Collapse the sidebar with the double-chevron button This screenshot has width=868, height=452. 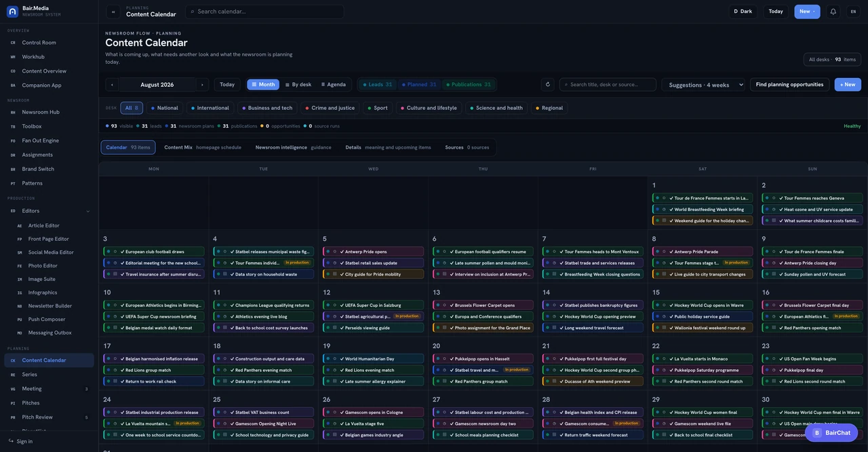click(113, 12)
